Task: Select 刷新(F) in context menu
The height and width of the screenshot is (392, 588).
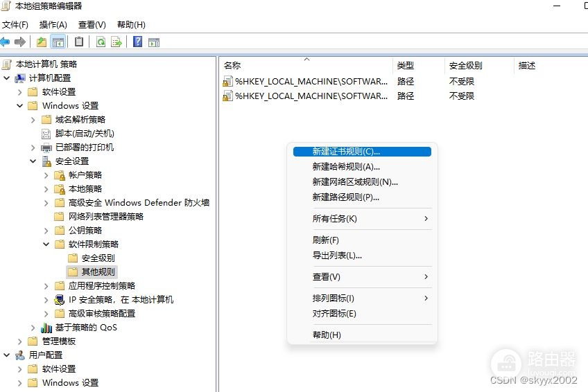Action: 362,240
